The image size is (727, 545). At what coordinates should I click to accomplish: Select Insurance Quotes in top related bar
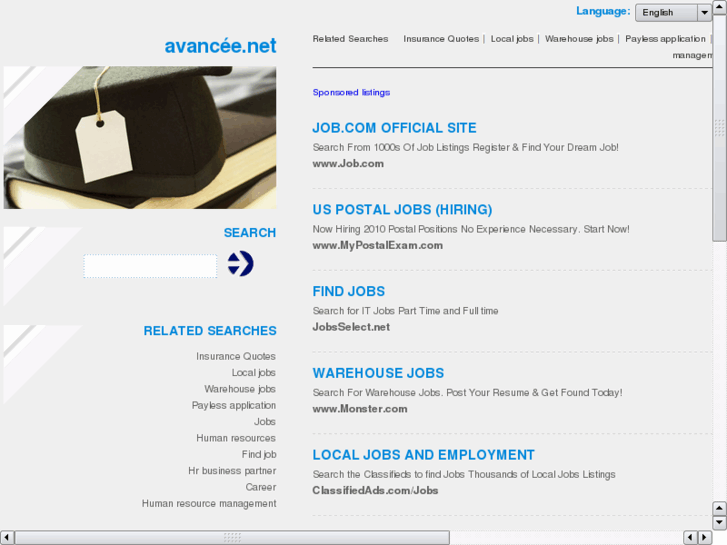tap(441, 39)
